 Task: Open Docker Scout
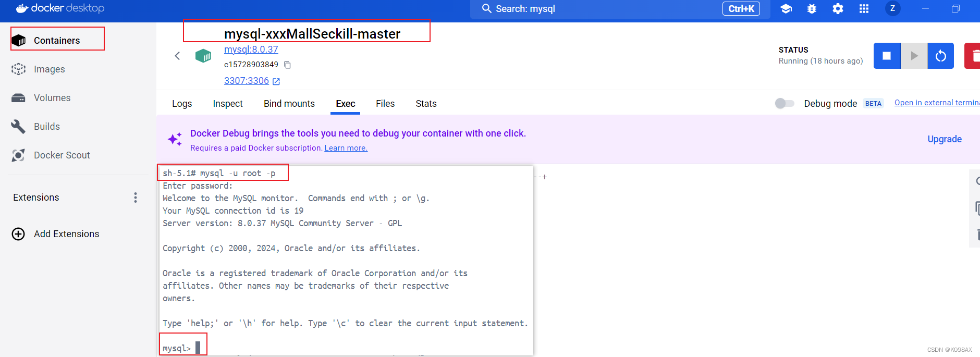[62, 155]
